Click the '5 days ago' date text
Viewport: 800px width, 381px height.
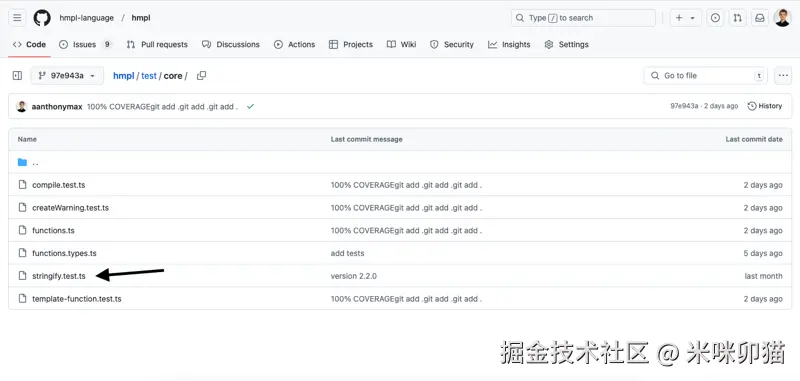[763, 253]
